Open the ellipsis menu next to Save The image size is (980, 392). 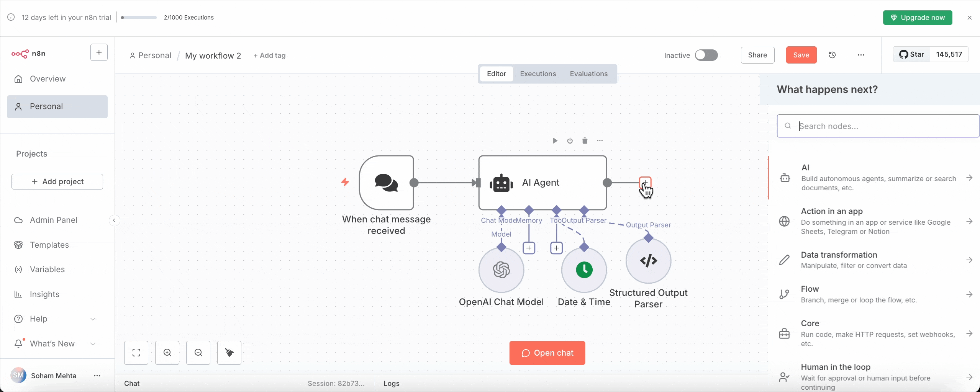pyautogui.click(x=861, y=55)
